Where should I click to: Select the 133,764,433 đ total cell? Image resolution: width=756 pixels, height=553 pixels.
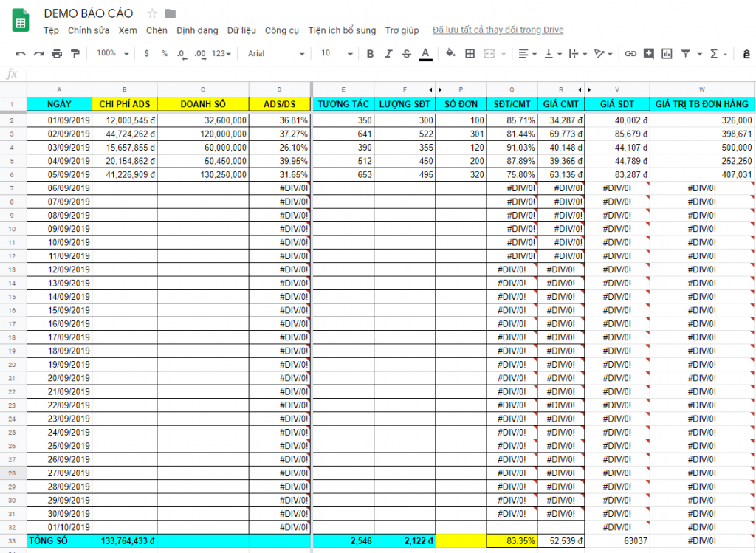(124, 541)
